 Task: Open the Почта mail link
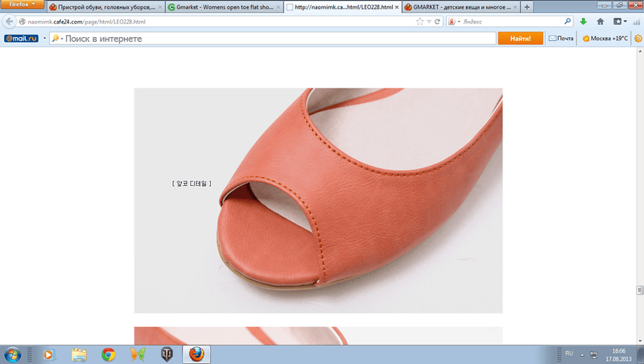pyautogui.click(x=561, y=38)
